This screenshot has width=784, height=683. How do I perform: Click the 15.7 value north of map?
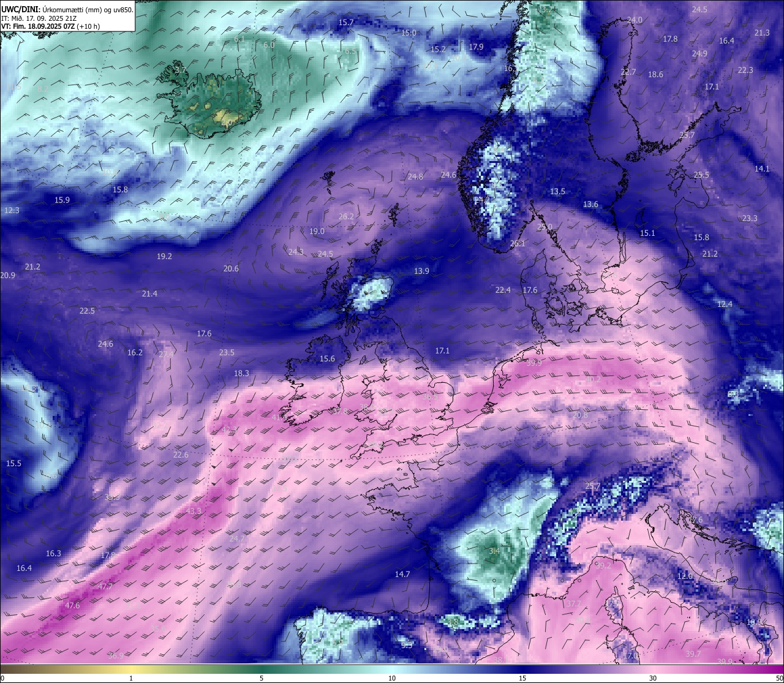pyautogui.click(x=346, y=23)
